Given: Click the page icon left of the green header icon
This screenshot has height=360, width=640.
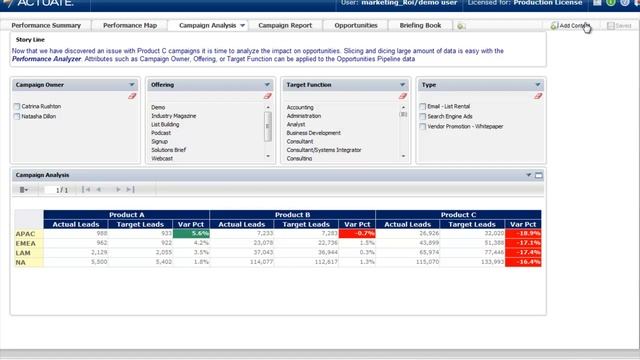Looking at the screenshot, I should click(x=597, y=2).
